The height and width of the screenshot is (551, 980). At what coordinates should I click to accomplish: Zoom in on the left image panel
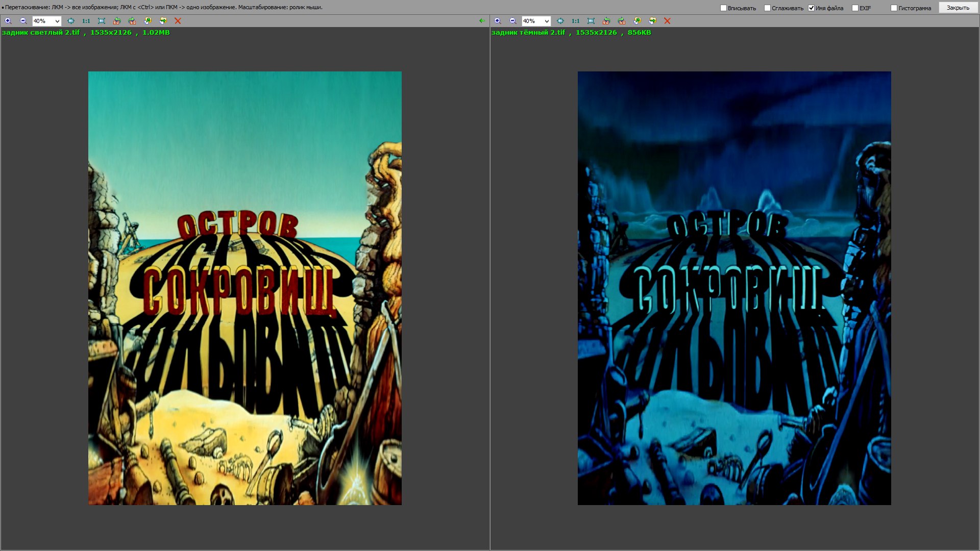[8, 21]
